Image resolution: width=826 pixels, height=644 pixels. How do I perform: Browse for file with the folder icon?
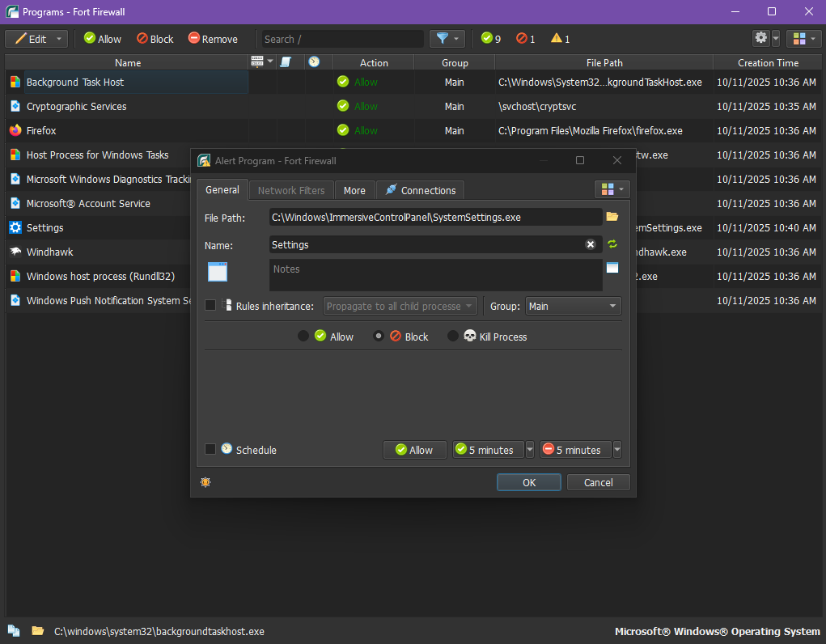pos(612,217)
